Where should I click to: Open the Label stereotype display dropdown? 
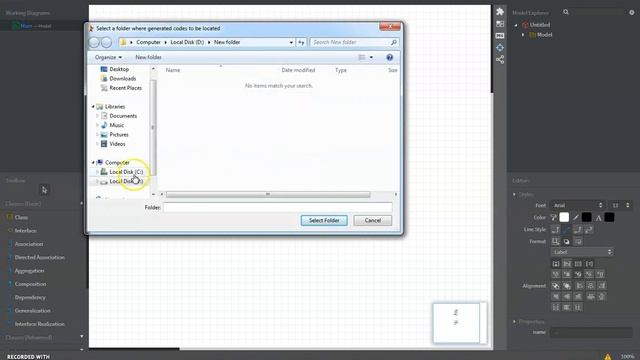582,252
